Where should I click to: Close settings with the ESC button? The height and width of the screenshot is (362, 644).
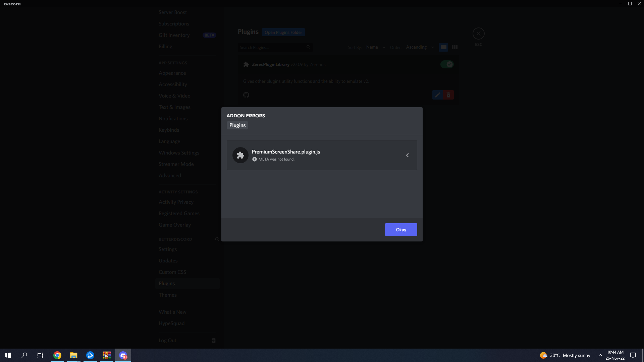pos(478,33)
